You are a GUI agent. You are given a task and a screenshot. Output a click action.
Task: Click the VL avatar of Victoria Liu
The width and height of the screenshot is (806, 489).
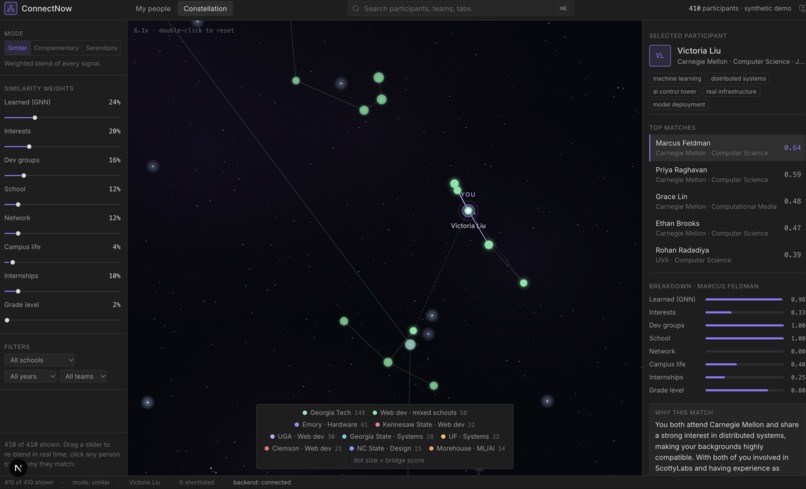click(x=660, y=56)
